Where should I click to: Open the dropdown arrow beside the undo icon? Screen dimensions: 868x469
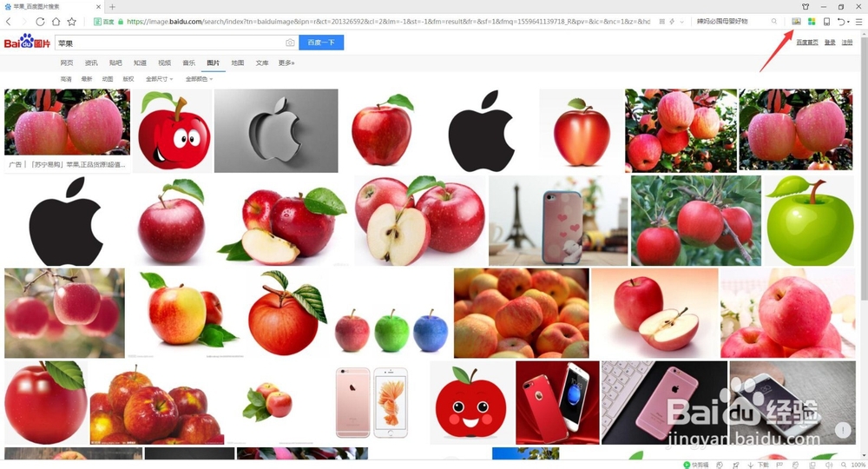pyautogui.click(x=848, y=22)
